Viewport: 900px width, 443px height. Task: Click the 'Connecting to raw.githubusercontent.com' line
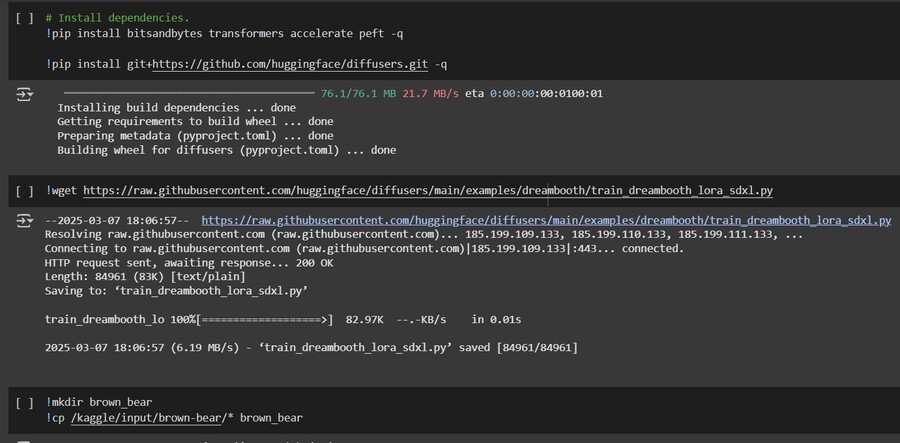click(364, 248)
